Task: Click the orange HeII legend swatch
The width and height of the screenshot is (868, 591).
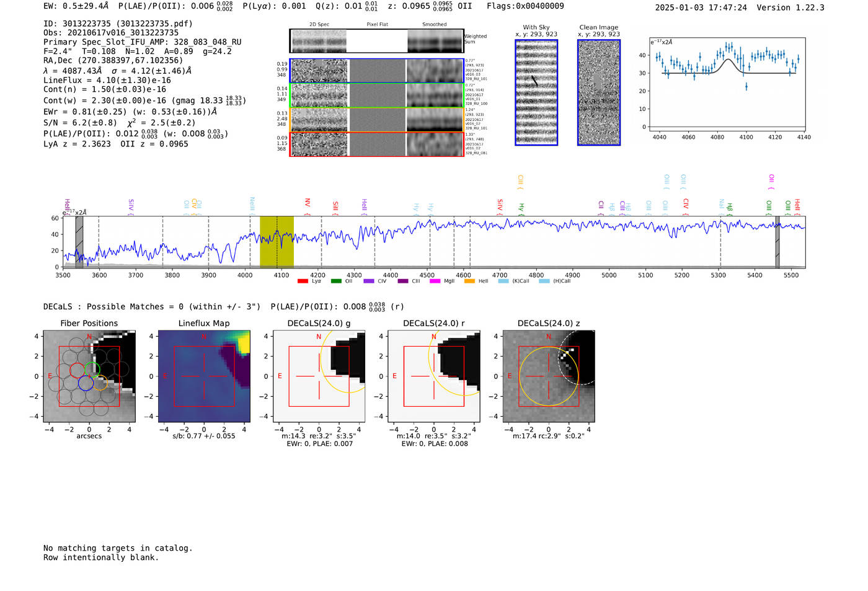Action: [x=469, y=282]
